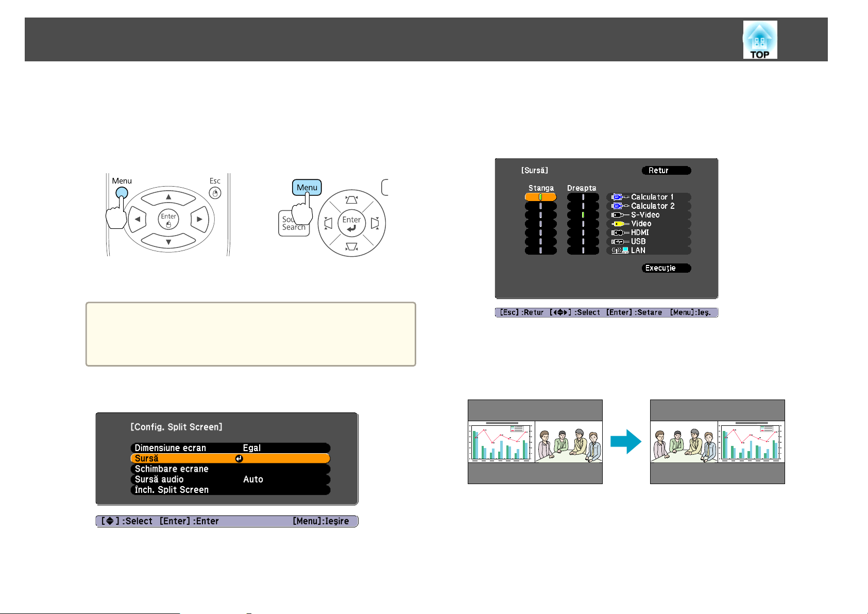This screenshot has height=614, width=868.
Task: Click the [Esc] :Retur hint
Action: [x=522, y=312]
